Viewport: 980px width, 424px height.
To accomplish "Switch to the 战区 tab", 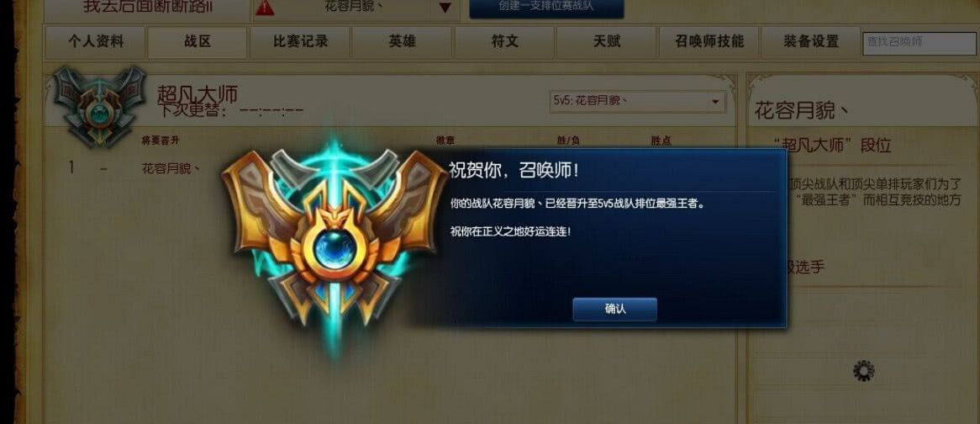I will 197,42.
